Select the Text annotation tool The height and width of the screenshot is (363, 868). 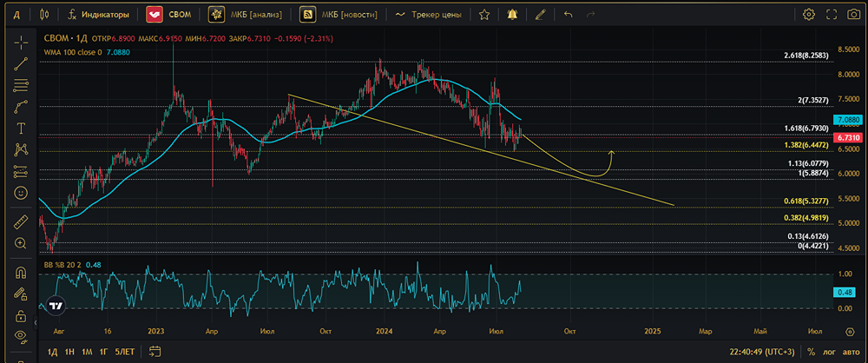pos(21,129)
